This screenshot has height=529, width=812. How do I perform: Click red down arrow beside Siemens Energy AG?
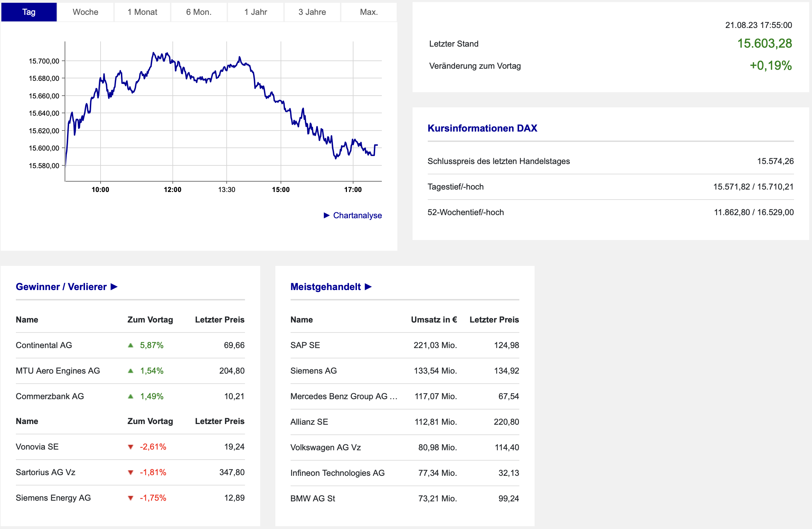click(131, 498)
